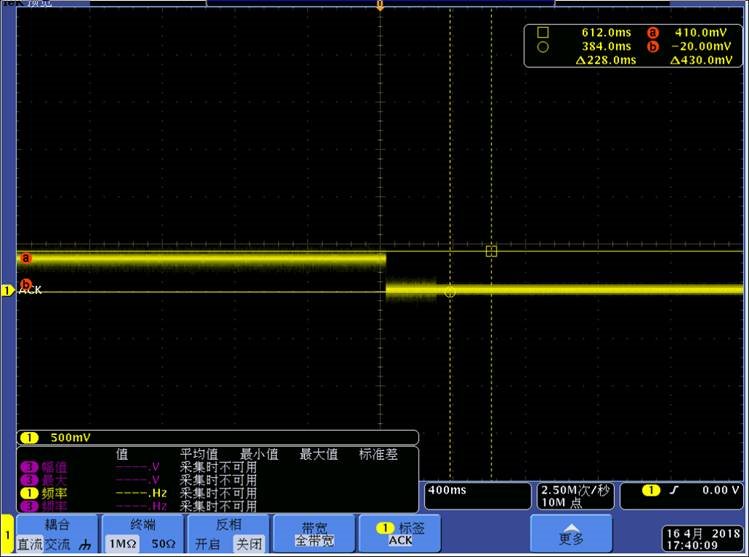
Task: Select the Δ430.0mV voltage delta readout
Action: coord(701,60)
